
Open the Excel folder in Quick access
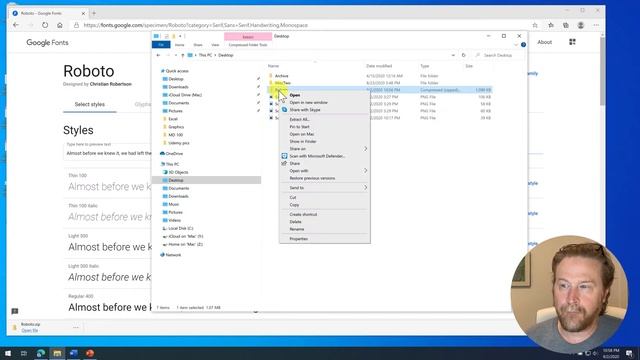[x=173, y=119]
